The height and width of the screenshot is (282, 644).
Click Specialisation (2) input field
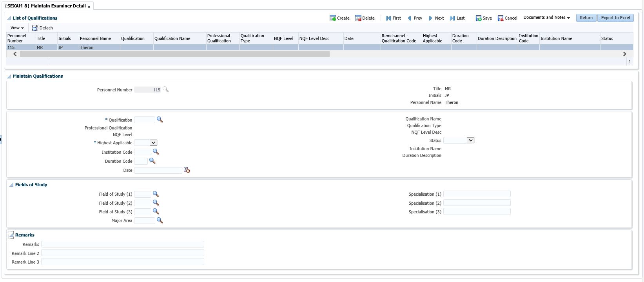(x=477, y=203)
